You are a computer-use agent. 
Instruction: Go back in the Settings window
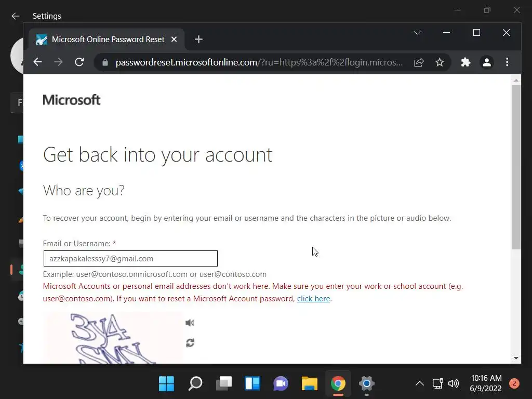(x=15, y=16)
